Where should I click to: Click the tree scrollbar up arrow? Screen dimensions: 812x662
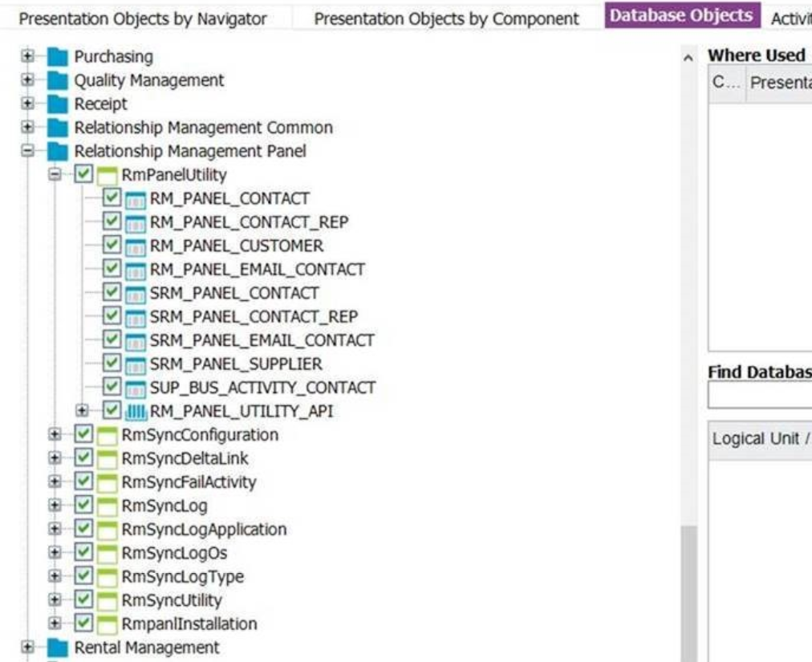click(x=688, y=58)
